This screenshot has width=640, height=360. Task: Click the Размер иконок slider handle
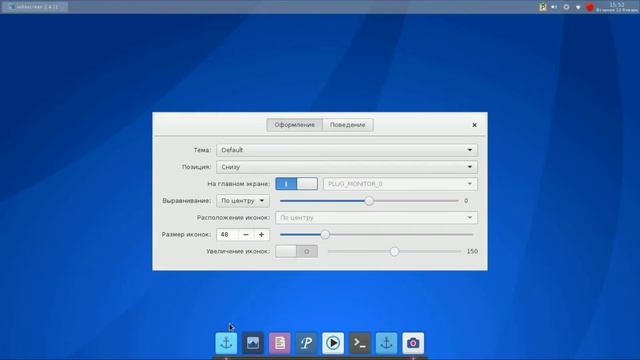pyautogui.click(x=325, y=235)
